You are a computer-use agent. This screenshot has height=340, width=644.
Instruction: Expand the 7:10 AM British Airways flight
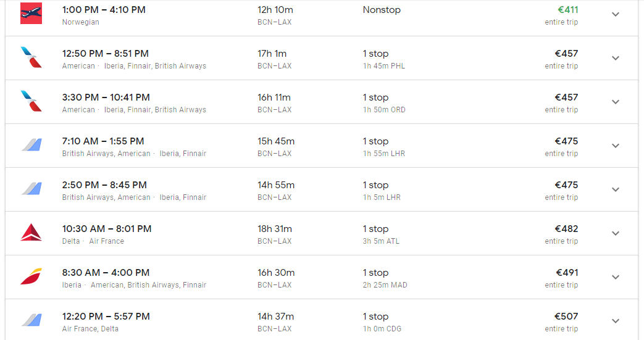[615, 146]
